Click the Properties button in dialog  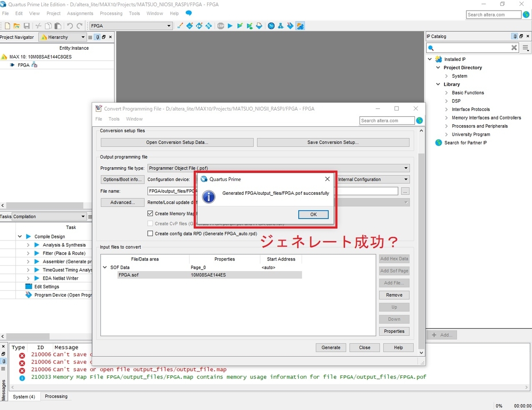coord(394,331)
